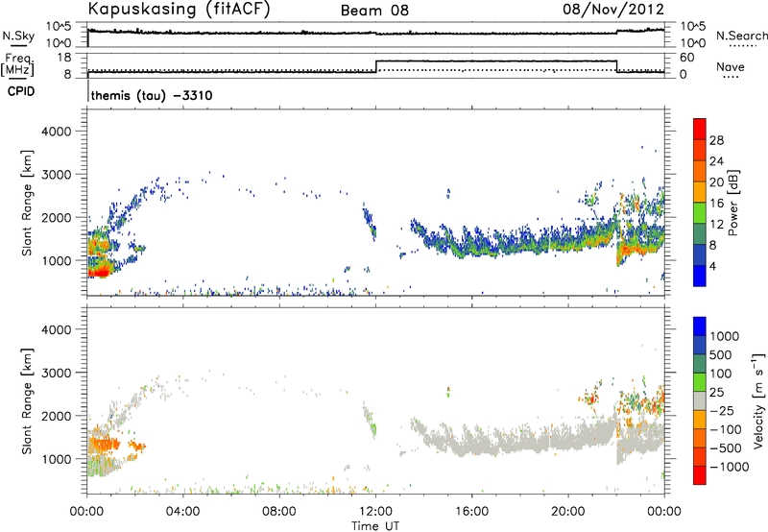
Task: Click the '20:00' time tick label
Action: 567,512
